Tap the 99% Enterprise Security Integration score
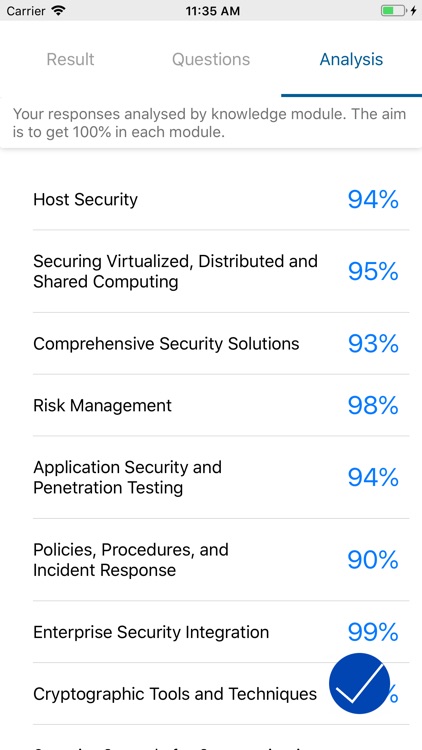This screenshot has height=750, width=422. point(373,632)
